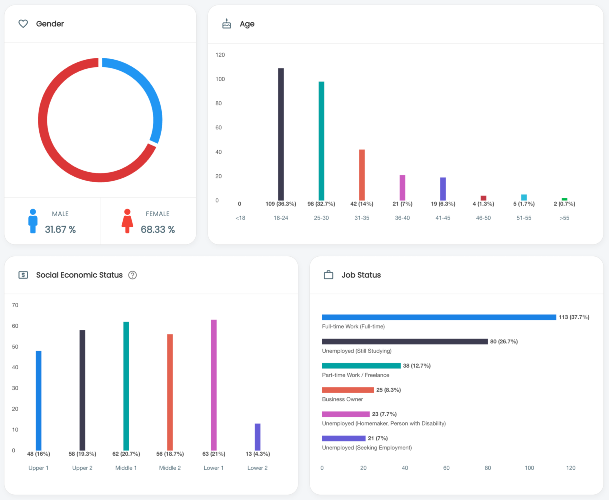Click the purple Lower 2 status bar

tap(258, 437)
